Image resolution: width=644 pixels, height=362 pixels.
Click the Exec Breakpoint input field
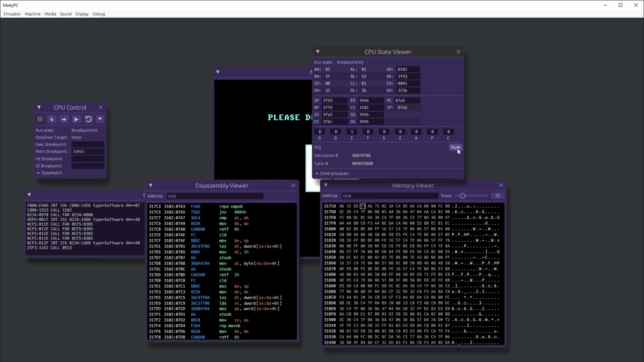88,144
